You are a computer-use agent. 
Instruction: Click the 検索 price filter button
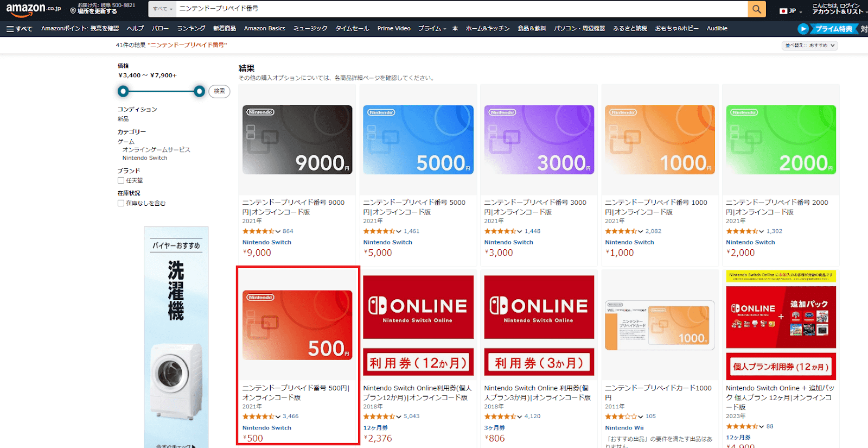coord(219,91)
